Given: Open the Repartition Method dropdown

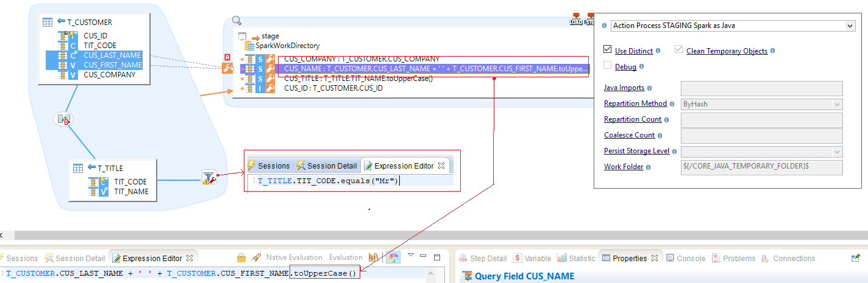Looking at the screenshot, I should 761,104.
